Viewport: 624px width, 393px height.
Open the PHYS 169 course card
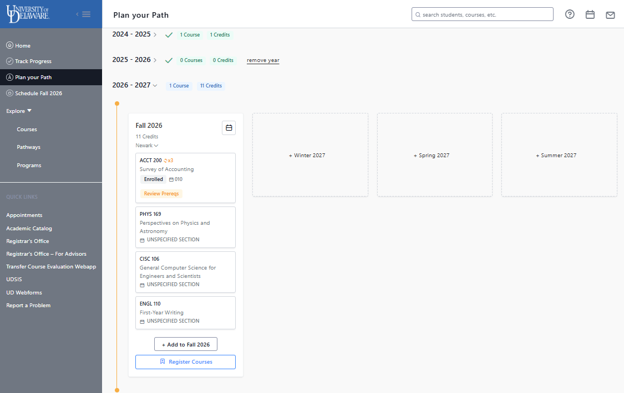click(x=185, y=227)
